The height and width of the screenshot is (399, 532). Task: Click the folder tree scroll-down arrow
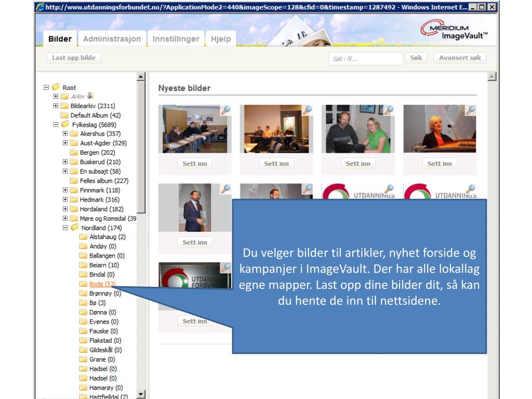[141, 394]
